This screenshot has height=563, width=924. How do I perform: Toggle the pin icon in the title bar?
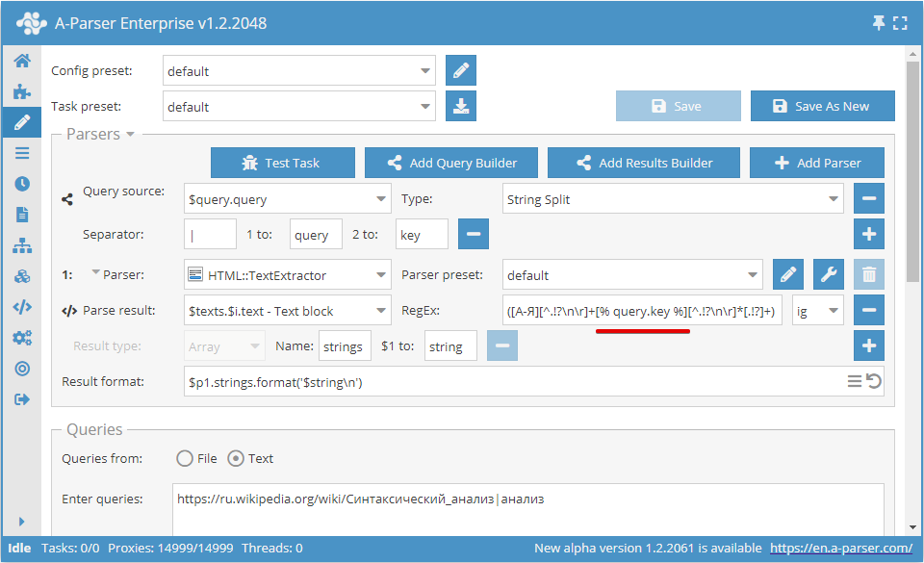(879, 21)
